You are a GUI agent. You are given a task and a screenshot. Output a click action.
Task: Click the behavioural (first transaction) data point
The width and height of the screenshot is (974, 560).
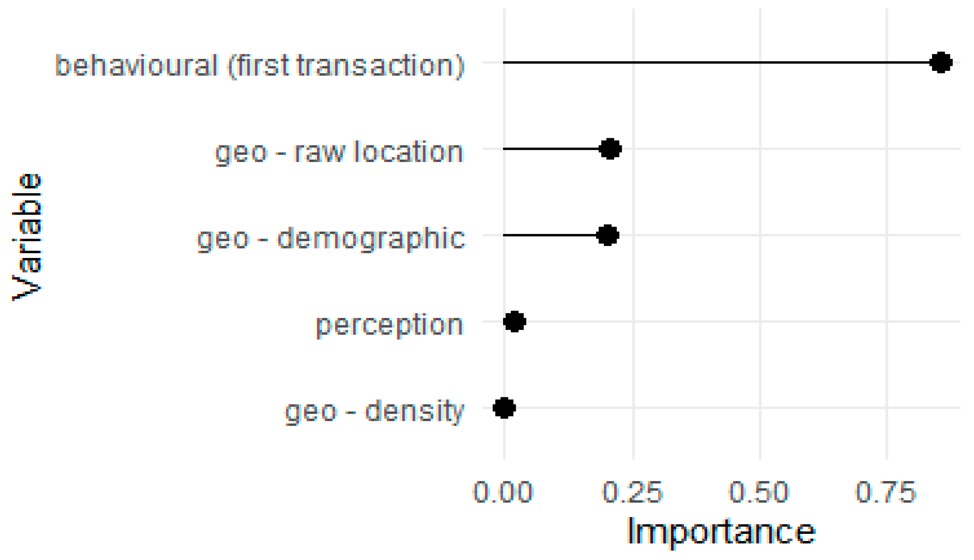(941, 62)
